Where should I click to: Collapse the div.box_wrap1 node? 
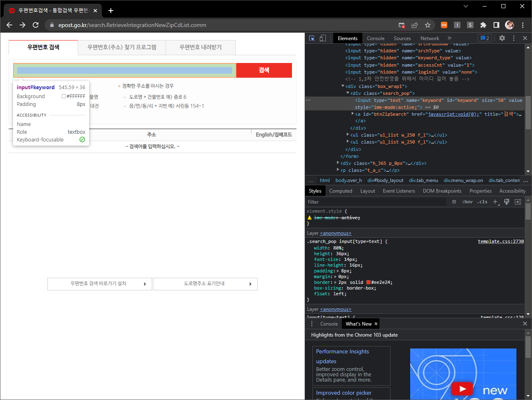(x=343, y=86)
